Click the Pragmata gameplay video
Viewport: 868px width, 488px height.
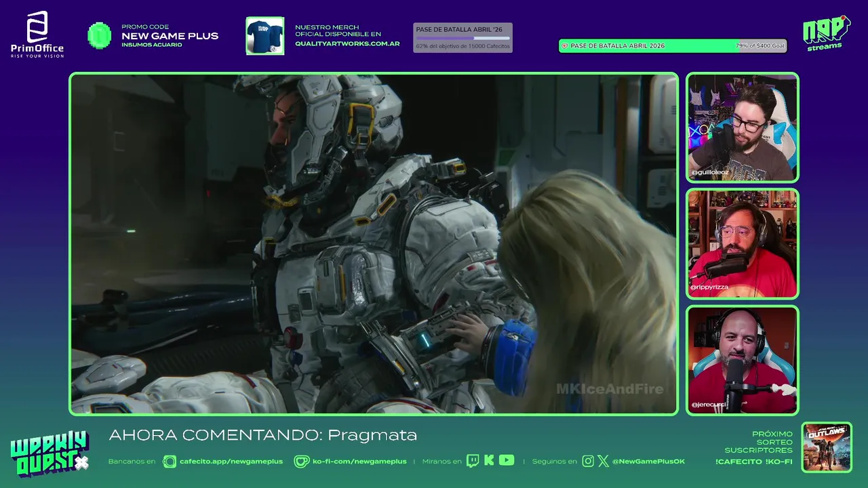coord(374,244)
